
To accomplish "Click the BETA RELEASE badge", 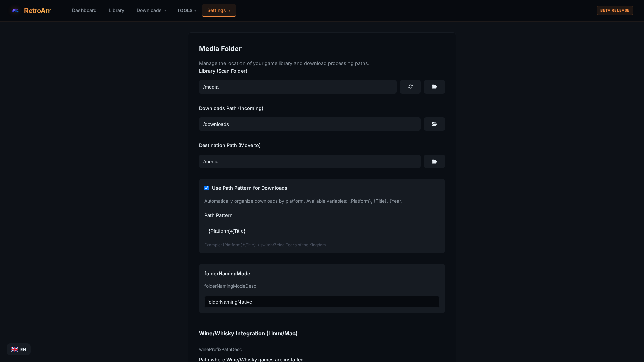I will point(614,10).
